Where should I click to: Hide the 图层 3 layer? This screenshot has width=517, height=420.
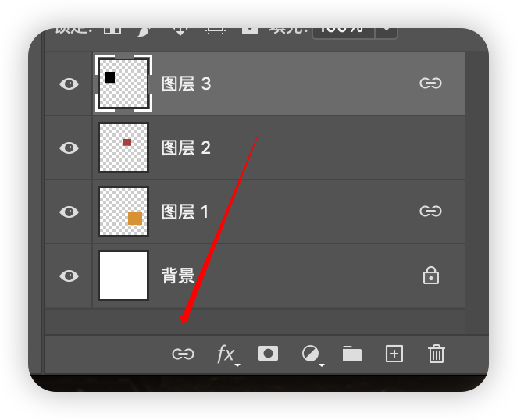(x=69, y=84)
